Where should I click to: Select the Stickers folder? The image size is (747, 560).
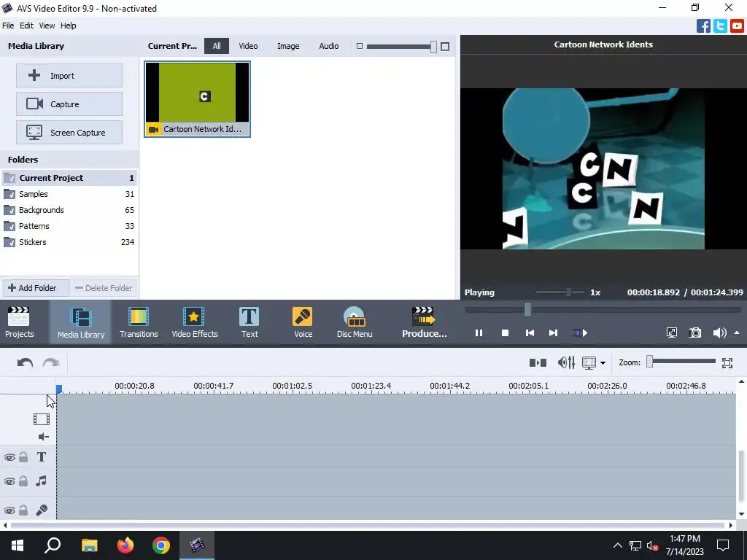69,242
